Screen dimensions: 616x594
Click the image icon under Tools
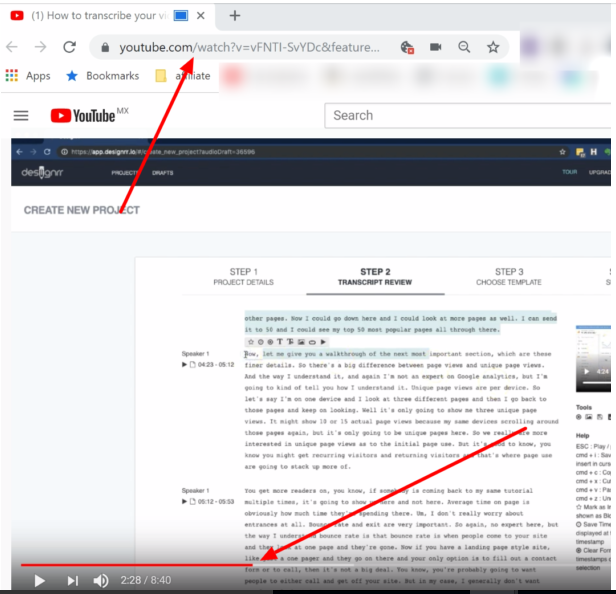[588, 417]
